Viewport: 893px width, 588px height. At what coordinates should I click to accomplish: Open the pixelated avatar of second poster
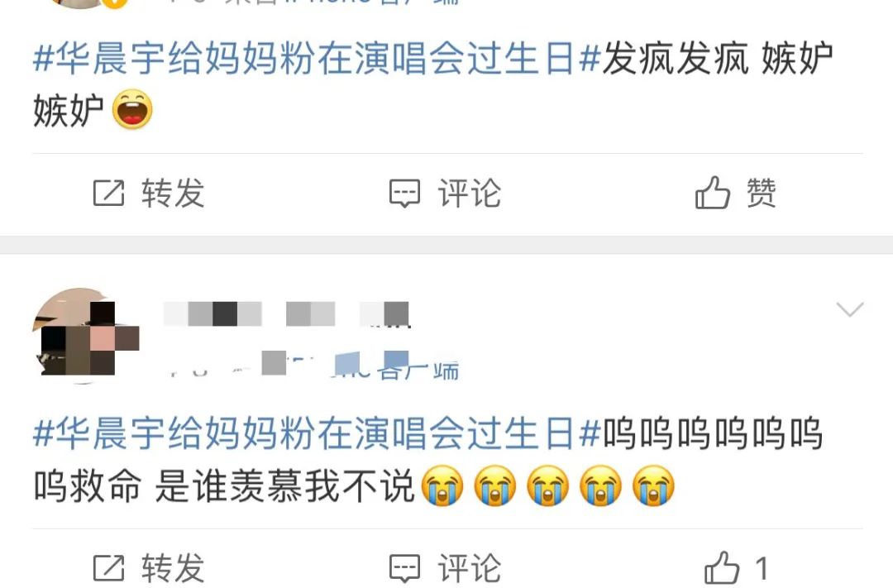pyautogui.click(x=85, y=335)
